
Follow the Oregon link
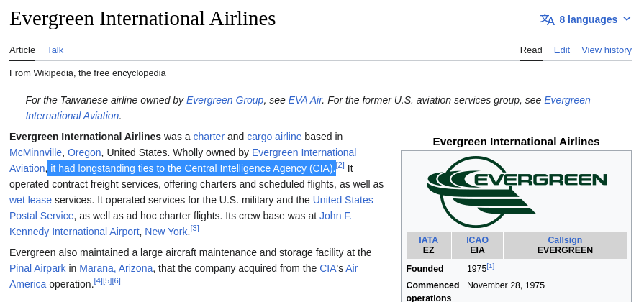click(x=84, y=152)
